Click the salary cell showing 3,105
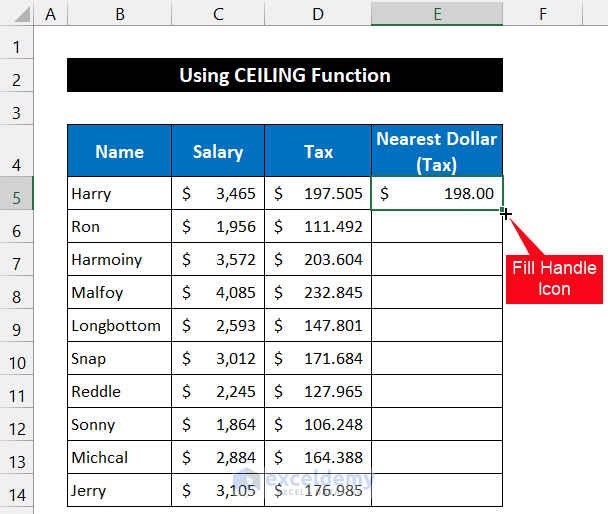 pyautogui.click(x=218, y=490)
